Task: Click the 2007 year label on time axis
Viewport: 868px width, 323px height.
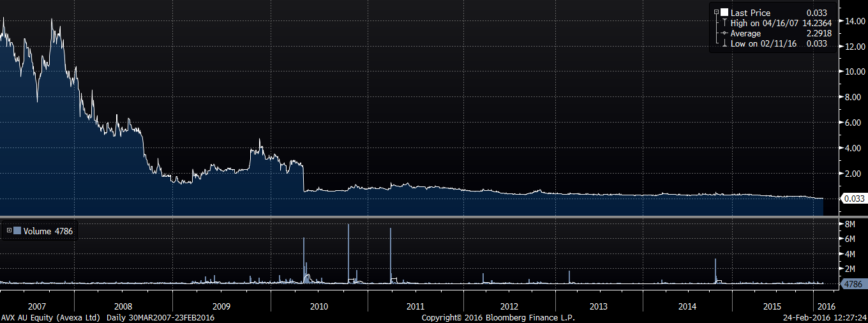Action: [38, 306]
